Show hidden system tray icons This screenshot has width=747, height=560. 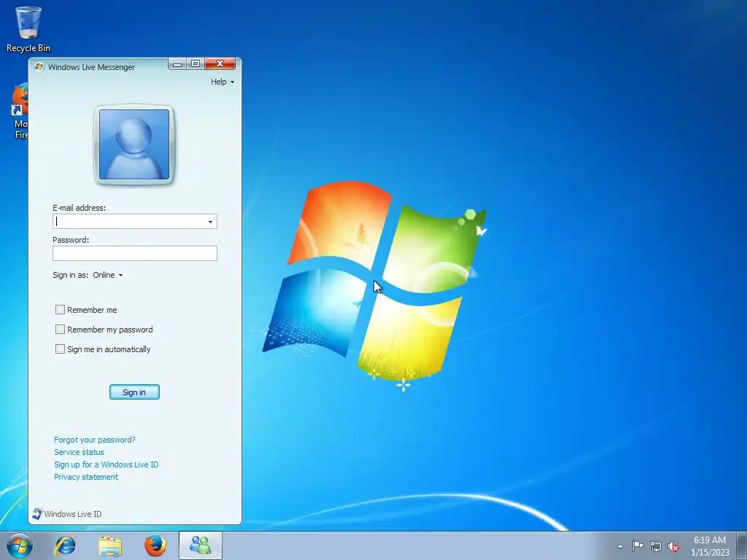(x=620, y=546)
